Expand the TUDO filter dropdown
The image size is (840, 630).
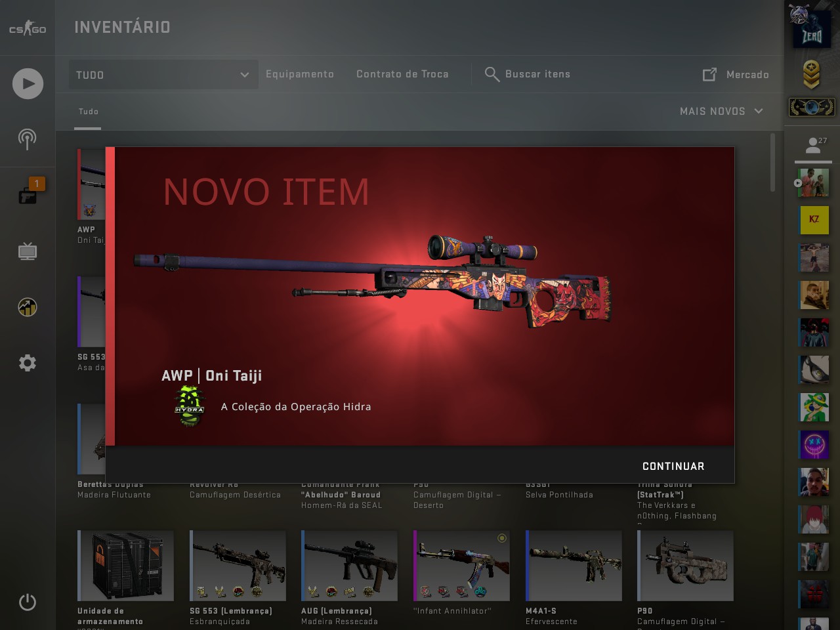pos(163,75)
